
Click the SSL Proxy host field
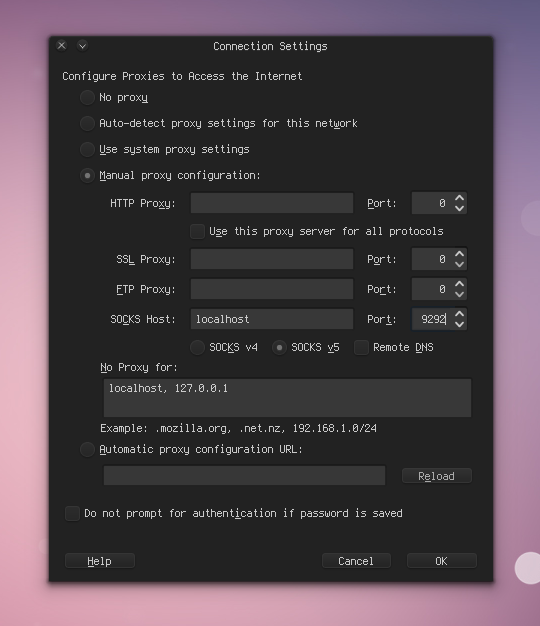coord(272,259)
